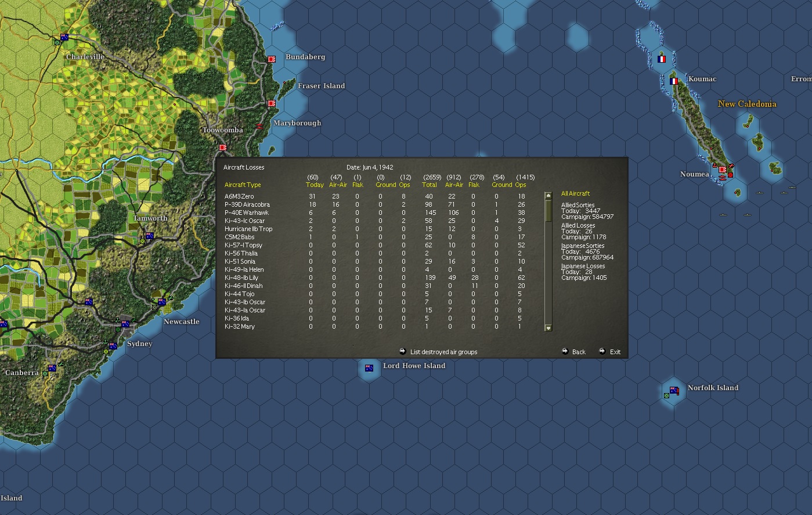Select the Japanese rising sun flag at Noumea
Viewport: 812px width, 515px height.
723,170
